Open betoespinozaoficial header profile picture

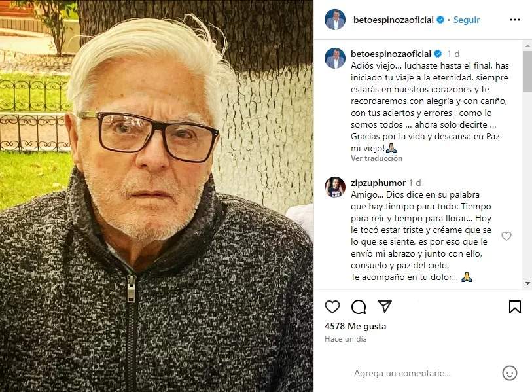335,20
